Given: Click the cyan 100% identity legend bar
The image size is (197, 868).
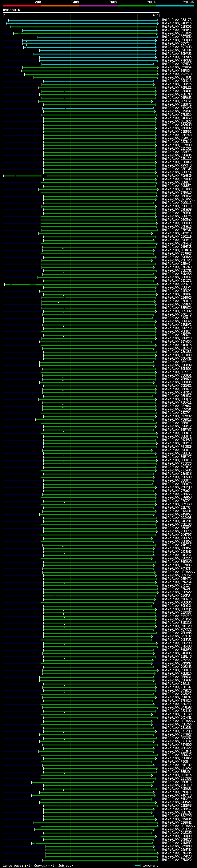Looking at the screenshot, I should point(175,6).
